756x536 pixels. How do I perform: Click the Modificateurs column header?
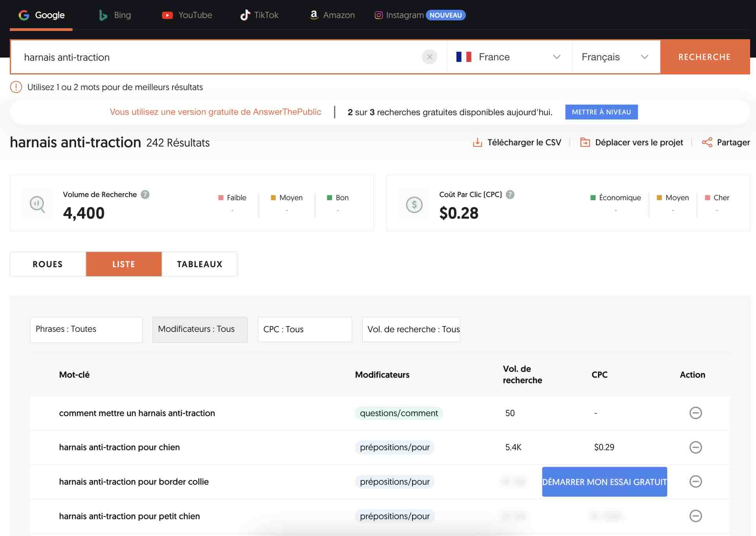(382, 375)
